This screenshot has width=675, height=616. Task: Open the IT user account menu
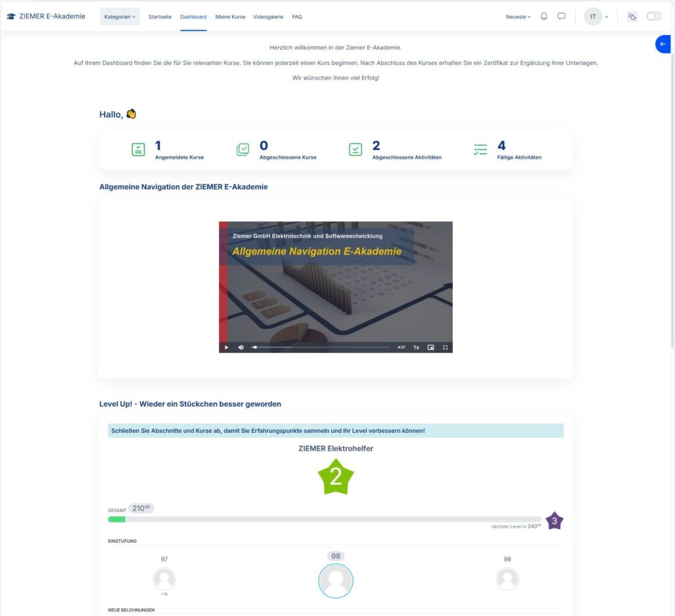coord(597,16)
